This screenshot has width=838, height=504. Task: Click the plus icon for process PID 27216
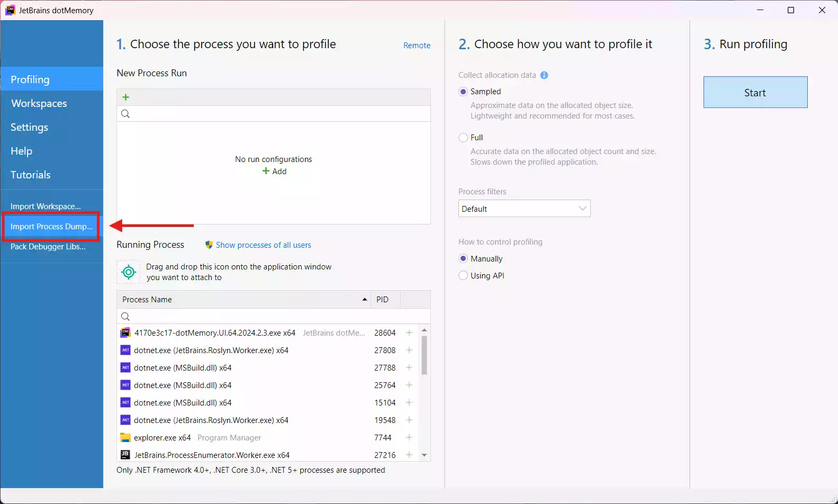click(x=409, y=455)
